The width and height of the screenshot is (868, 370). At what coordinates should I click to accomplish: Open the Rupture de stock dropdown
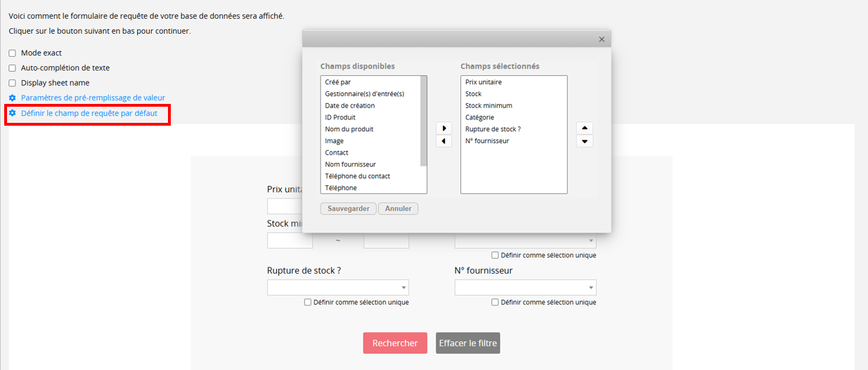pos(338,287)
